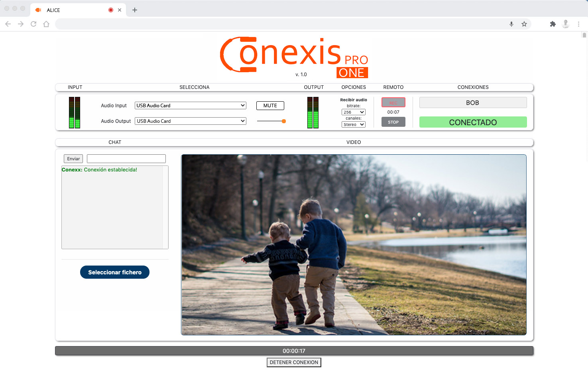Toggle the MUTE button
588x374 pixels.
(270, 106)
